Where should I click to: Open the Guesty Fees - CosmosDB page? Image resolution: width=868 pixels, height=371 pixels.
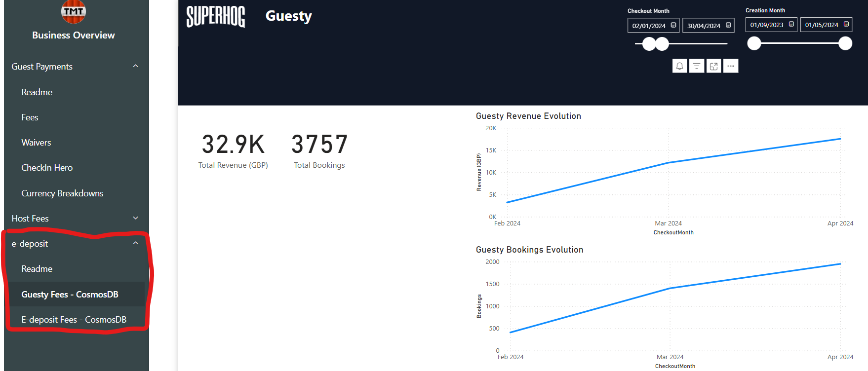[x=70, y=294]
